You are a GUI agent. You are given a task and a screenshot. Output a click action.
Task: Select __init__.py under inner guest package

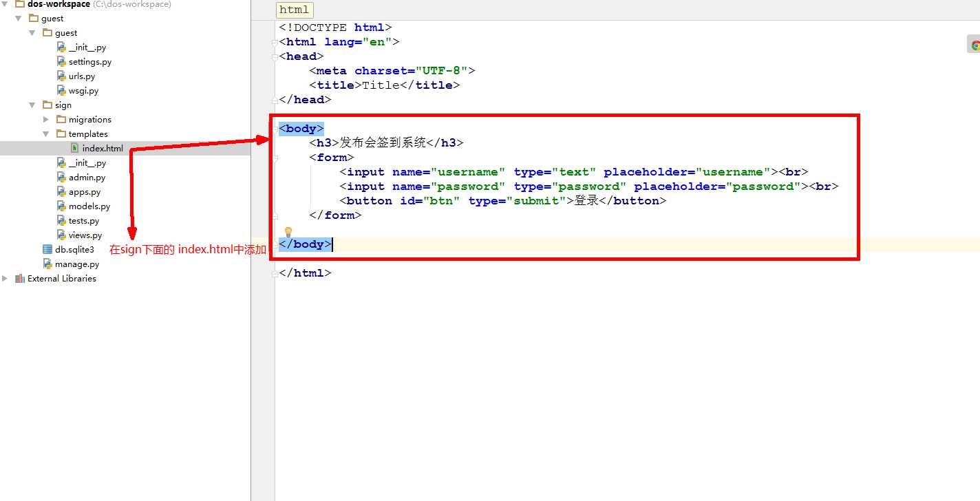click(x=87, y=47)
